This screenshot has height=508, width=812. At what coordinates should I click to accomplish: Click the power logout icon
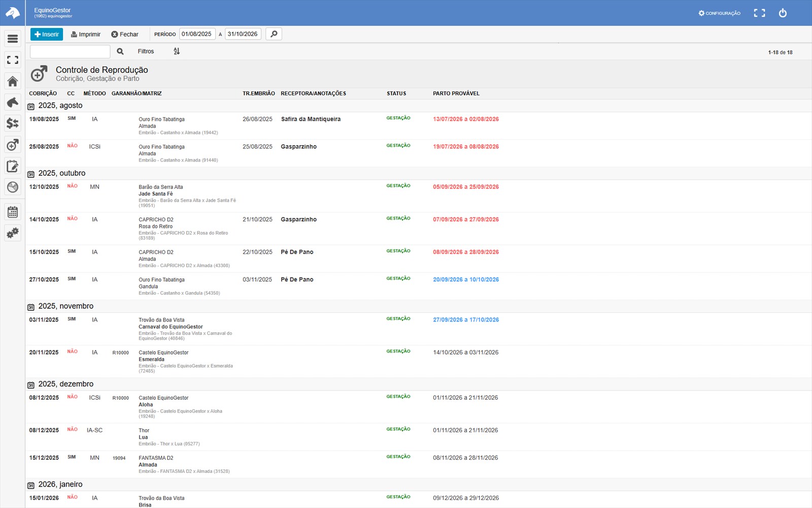(783, 13)
